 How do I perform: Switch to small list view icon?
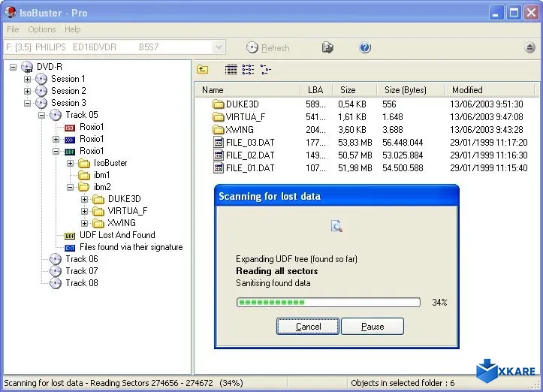point(248,69)
